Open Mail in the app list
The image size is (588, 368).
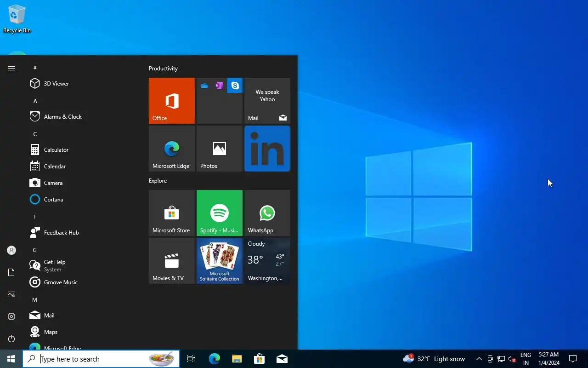tap(83, 316)
